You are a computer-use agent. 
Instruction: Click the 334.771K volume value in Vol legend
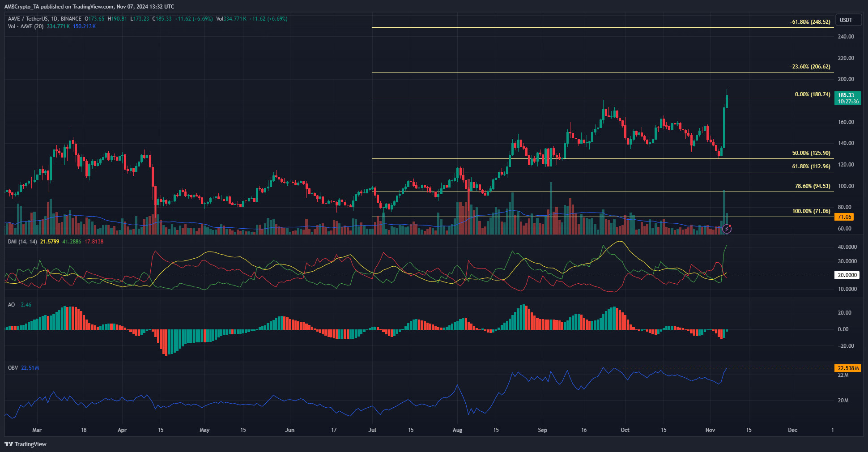tap(59, 26)
